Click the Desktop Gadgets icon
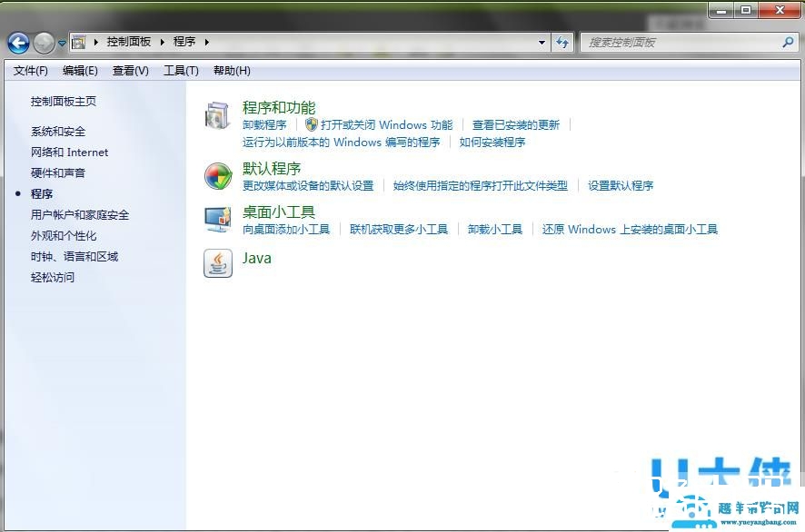Image resolution: width=805 pixels, height=532 pixels. 218,220
